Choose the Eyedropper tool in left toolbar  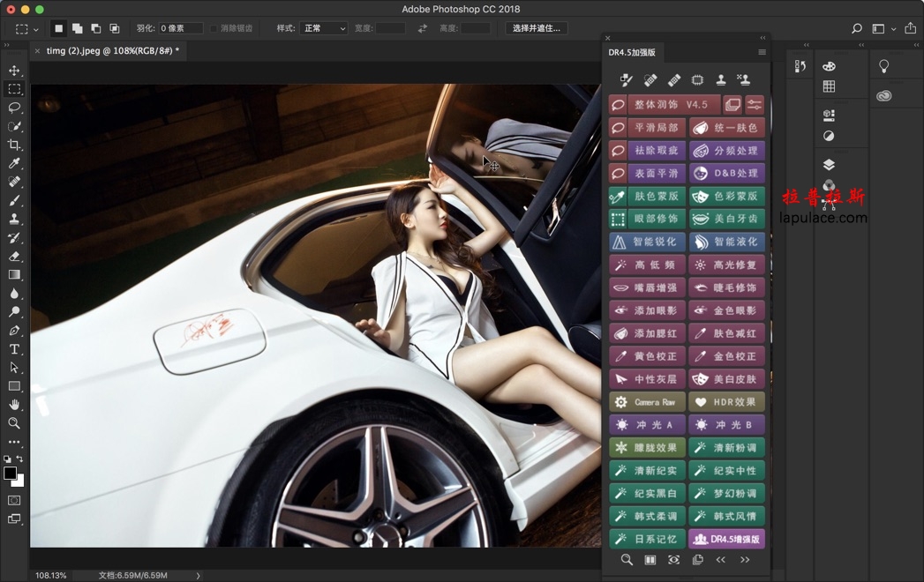click(x=14, y=163)
